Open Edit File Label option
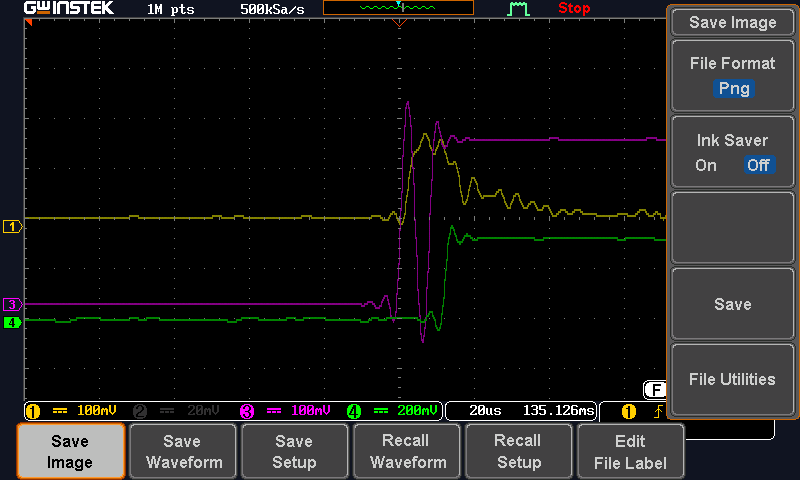800x480 pixels. tap(631, 451)
